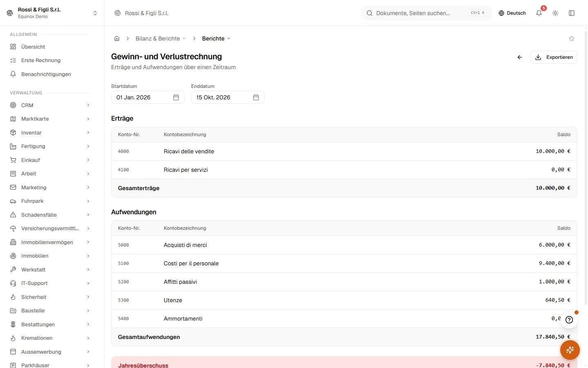Expand the Immobilienvermögen sidebar chevron
Image resolution: width=588 pixels, height=368 pixels.
(x=88, y=242)
